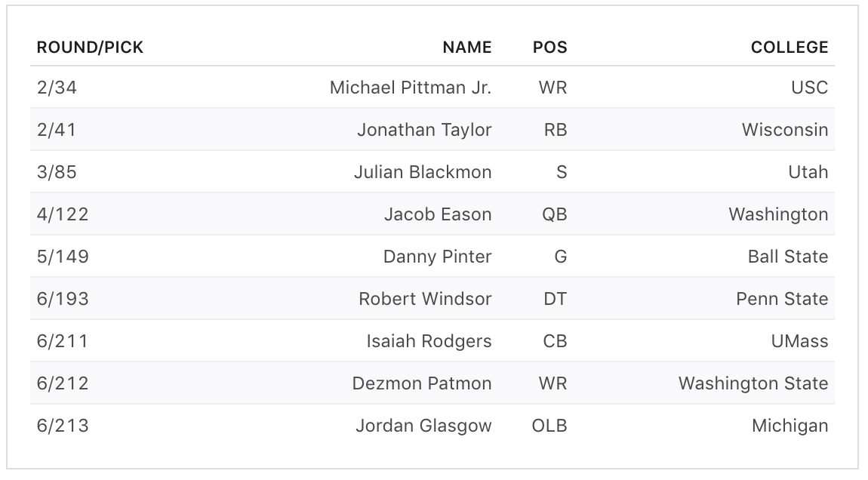The width and height of the screenshot is (868, 480).
Task: Click the POS column header
Action: (549, 48)
